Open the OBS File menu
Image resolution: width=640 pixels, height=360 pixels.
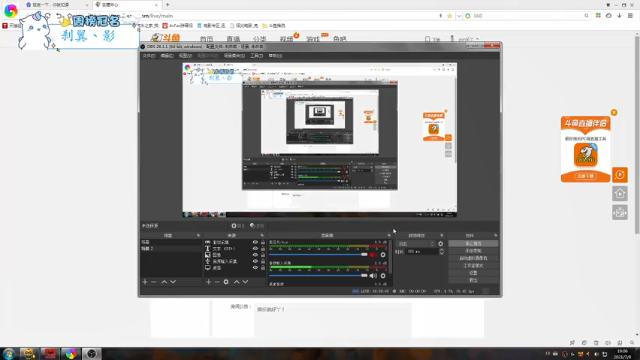coord(149,56)
